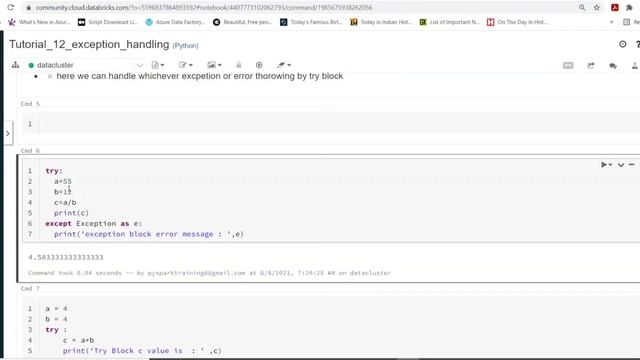The height and width of the screenshot is (360, 640).
Task: Click the code line "a=55"
Action: [x=63, y=181]
